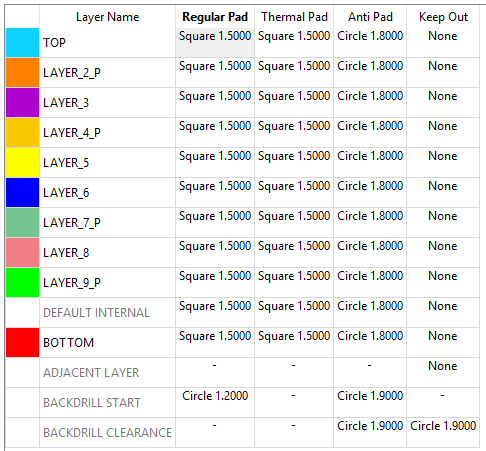The height and width of the screenshot is (451, 486).
Task: Select BACKDRILL CLEARANCE Keep Out Circle 1.9000 cell
Action: 443,432
